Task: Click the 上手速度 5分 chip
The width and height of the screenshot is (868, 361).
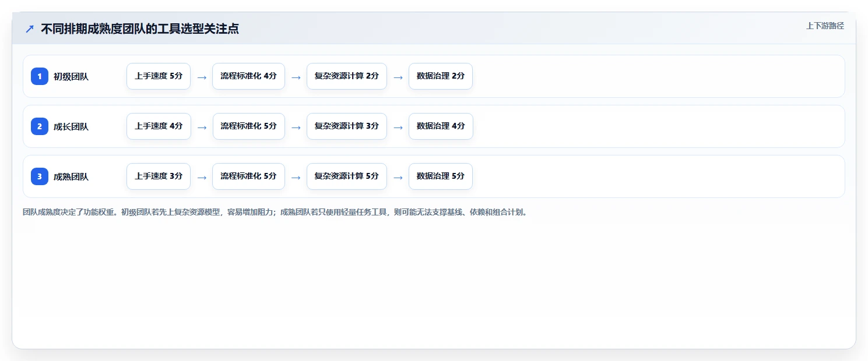Action: (x=159, y=76)
